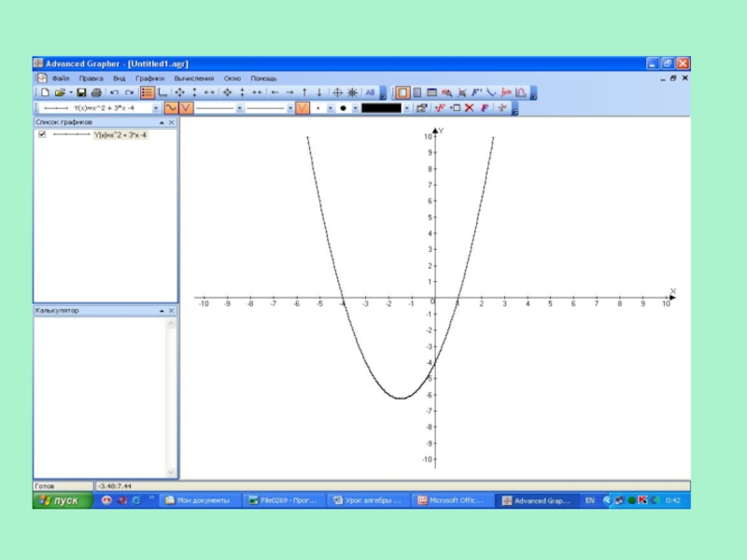
Task: Click the add graph +F icon
Action: point(440,108)
